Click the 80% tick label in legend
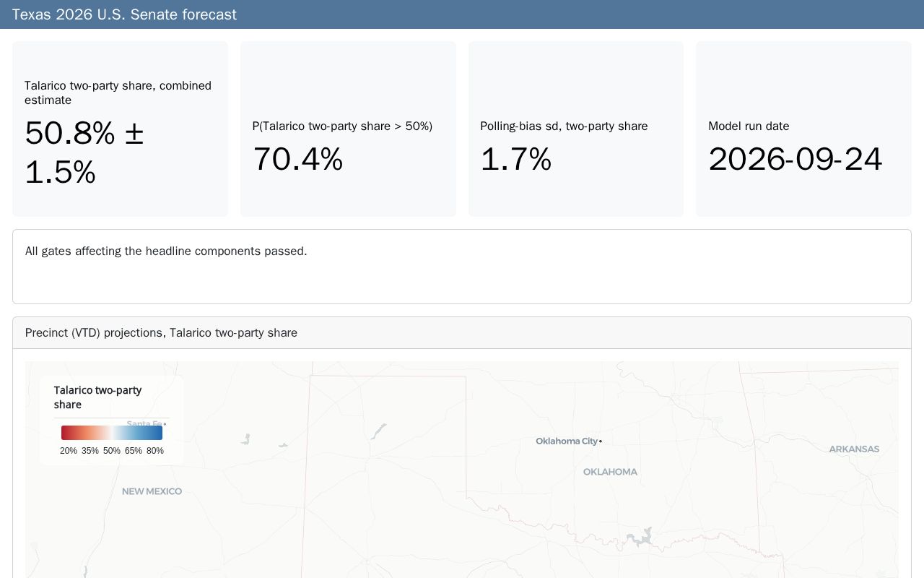The image size is (924, 578). click(x=155, y=451)
